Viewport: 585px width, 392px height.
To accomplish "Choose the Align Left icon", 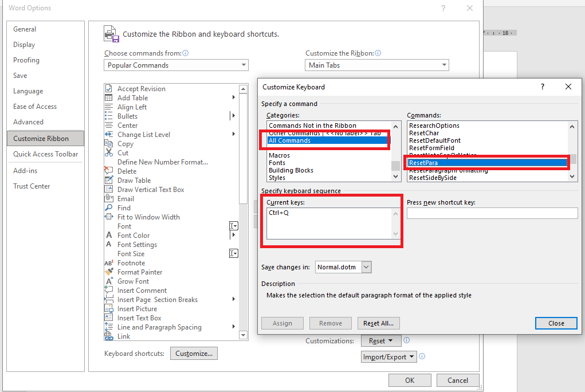I will [108, 107].
